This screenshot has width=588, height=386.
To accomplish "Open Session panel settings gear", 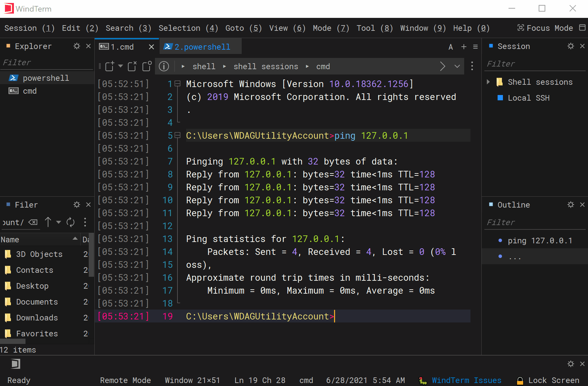I will point(571,46).
